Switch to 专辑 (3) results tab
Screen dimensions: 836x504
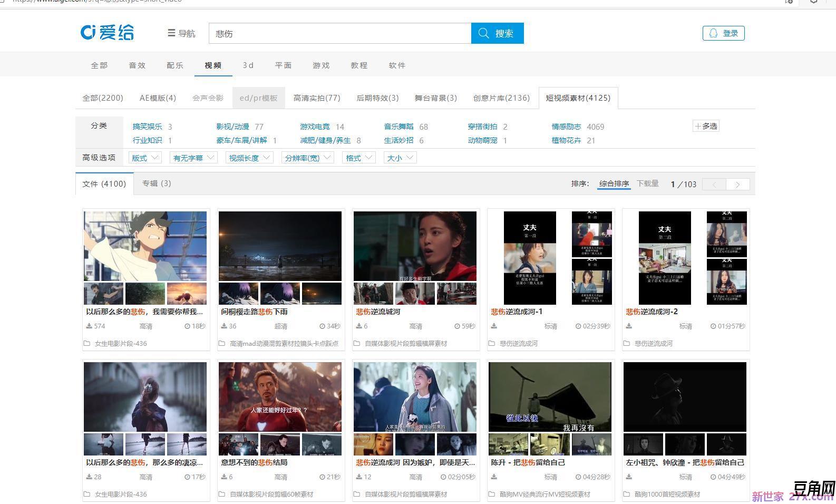[x=157, y=183]
